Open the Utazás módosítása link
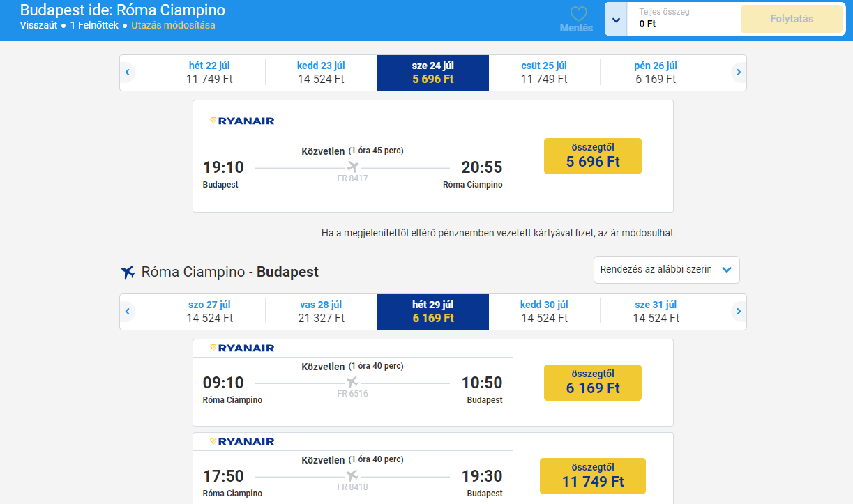Viewport: 853px width, 504px height. [173, 25]
